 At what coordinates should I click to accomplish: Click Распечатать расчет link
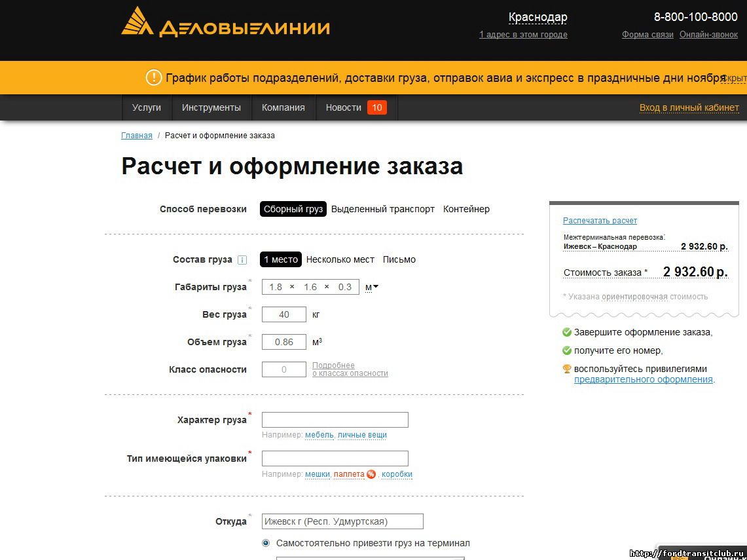click(x=600, y=221)
